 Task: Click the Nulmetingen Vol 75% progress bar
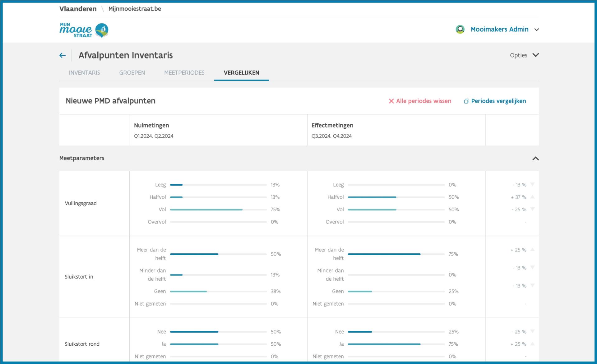tap(218, 210)
